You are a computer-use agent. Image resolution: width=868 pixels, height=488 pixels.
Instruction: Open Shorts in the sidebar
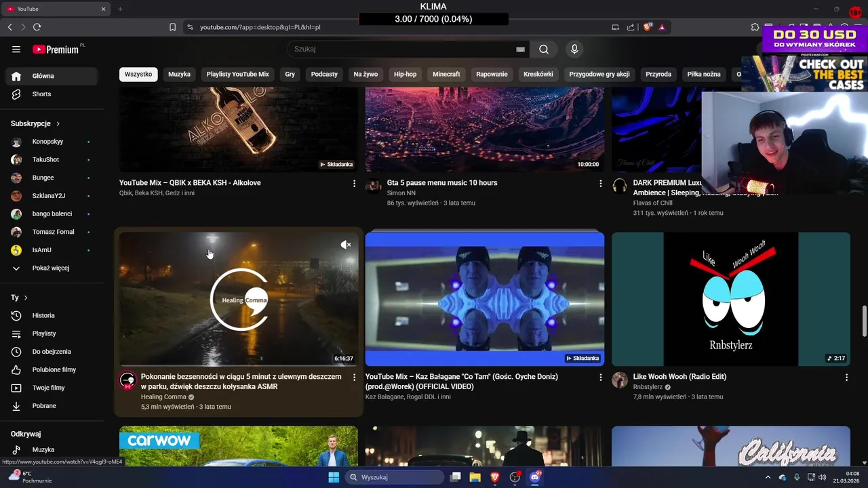52,94
